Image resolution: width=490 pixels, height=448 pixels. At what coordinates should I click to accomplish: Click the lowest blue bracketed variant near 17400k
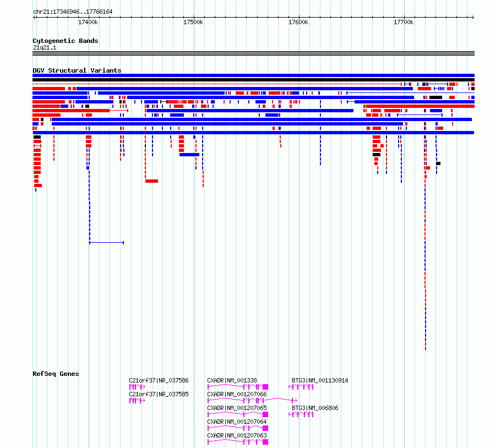pyautogui.click(x=107, y=242)
